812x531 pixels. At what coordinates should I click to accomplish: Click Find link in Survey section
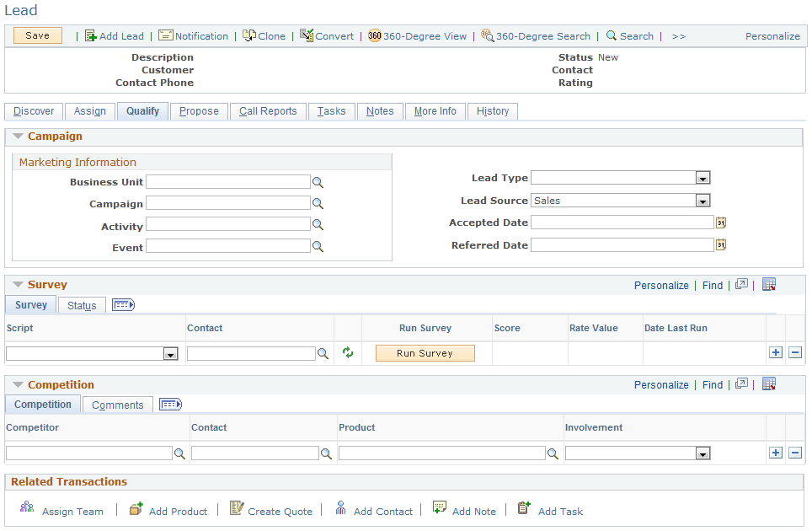pos(712,286)
